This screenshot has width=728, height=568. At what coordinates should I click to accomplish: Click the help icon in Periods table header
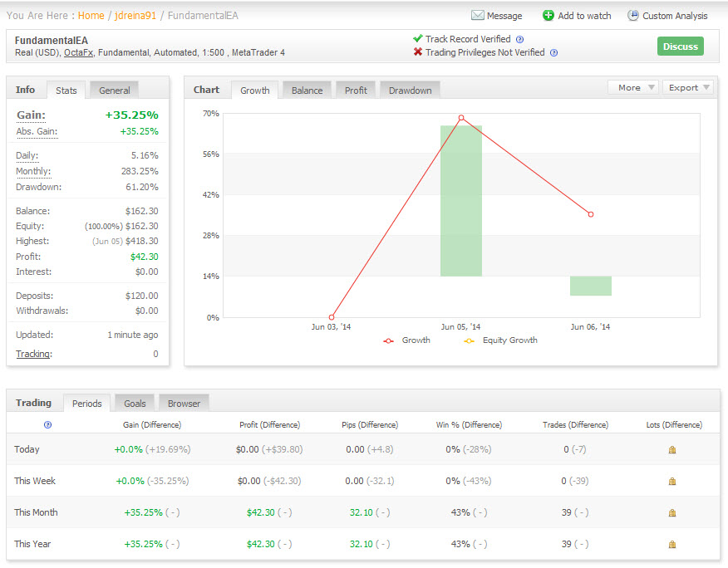pos(47,424)
